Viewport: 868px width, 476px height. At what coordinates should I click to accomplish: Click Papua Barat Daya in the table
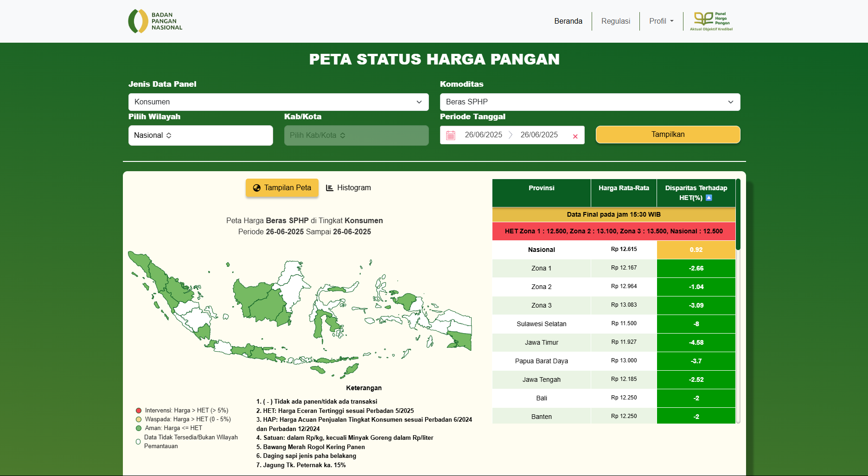(x=541, y=361)
